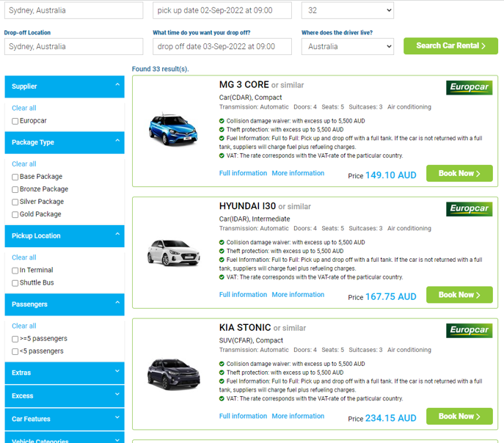Enable the Base Package filter
This screenshot has height=443, width=504.
15,177
